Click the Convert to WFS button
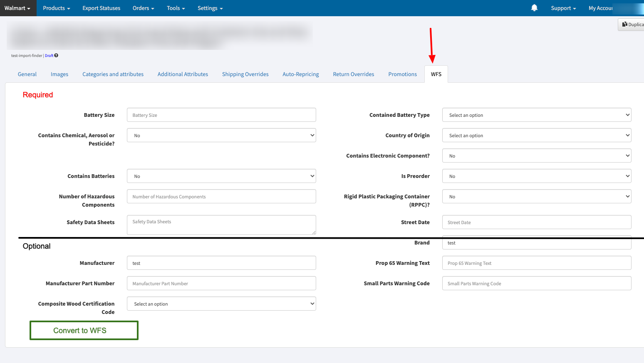This screenshot has height=363, width=644. coord(84,330)
